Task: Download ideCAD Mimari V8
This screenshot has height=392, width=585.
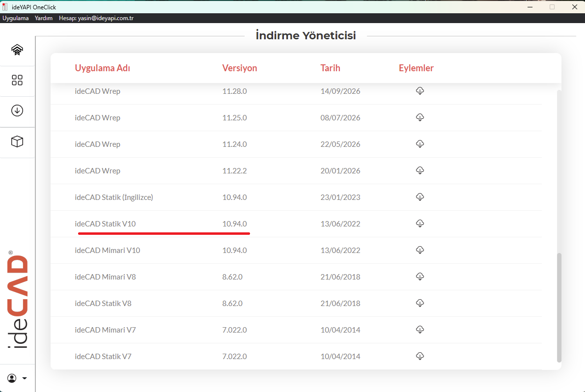Action: pyautogui.click(x=420, y=276)
